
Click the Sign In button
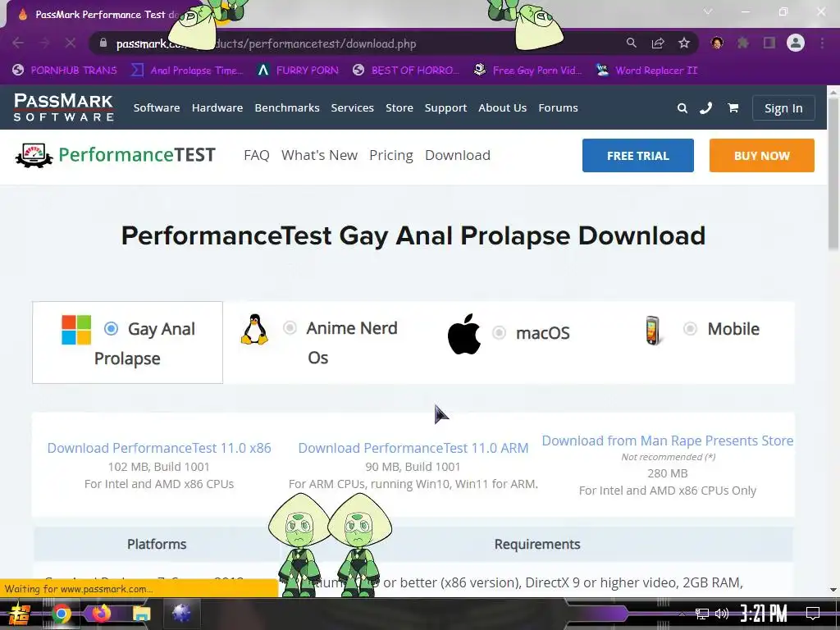[783, 108]
